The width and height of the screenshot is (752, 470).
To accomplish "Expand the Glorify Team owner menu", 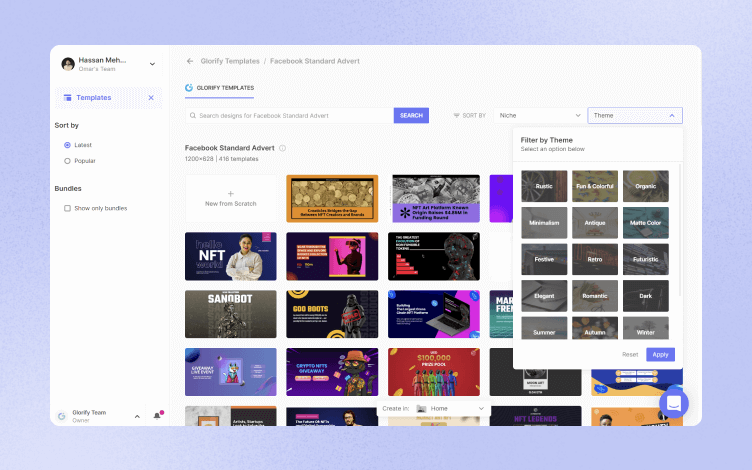I will pos(137,416).
